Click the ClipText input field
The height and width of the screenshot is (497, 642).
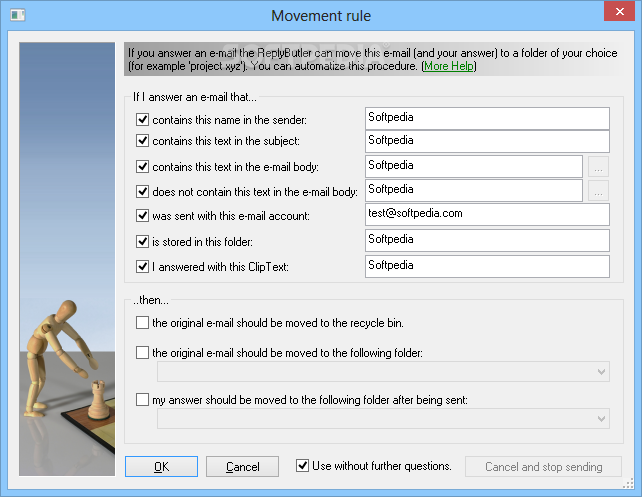(x=487, y=267)
